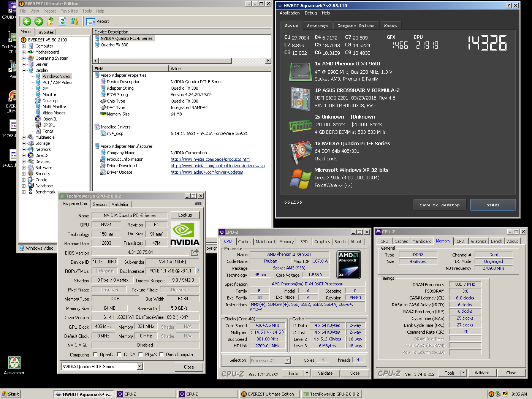
Task: Click the AMD Phenom II logo in CPU-Z
Action: pyautogui.click(x=349, y=264)
